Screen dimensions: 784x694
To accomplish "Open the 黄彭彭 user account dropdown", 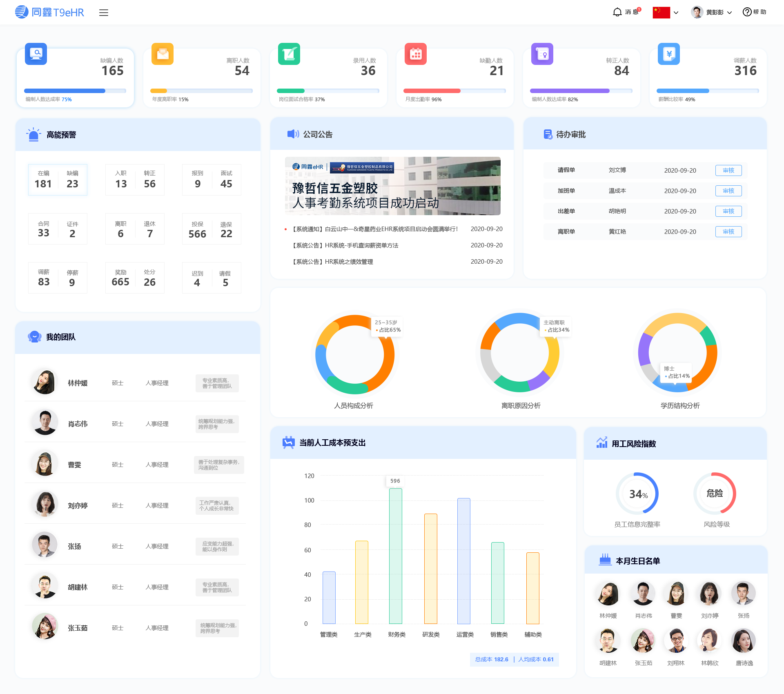I will 711,12.
